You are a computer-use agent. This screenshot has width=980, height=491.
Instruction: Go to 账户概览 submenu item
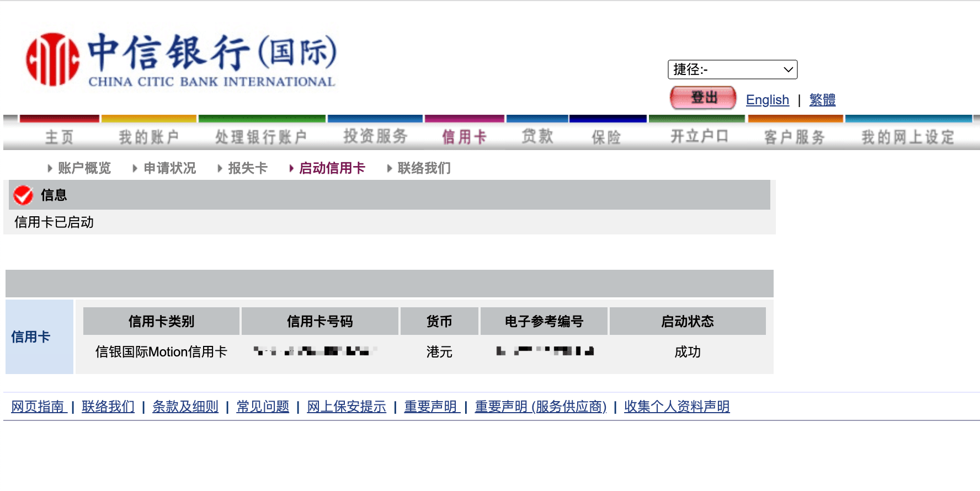pyautogui.click(x=84, y=168)
